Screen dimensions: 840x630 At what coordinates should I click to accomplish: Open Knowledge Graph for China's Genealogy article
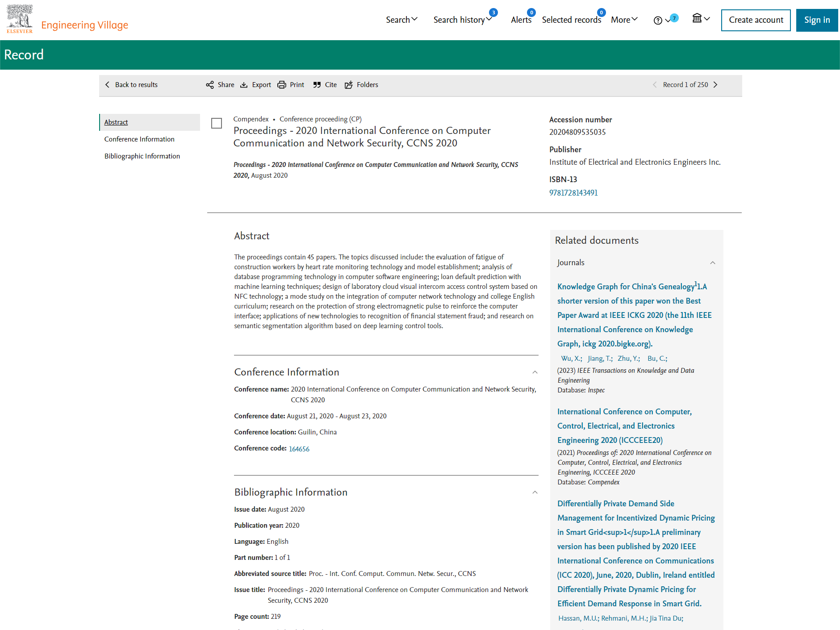(x=634, y=315)
